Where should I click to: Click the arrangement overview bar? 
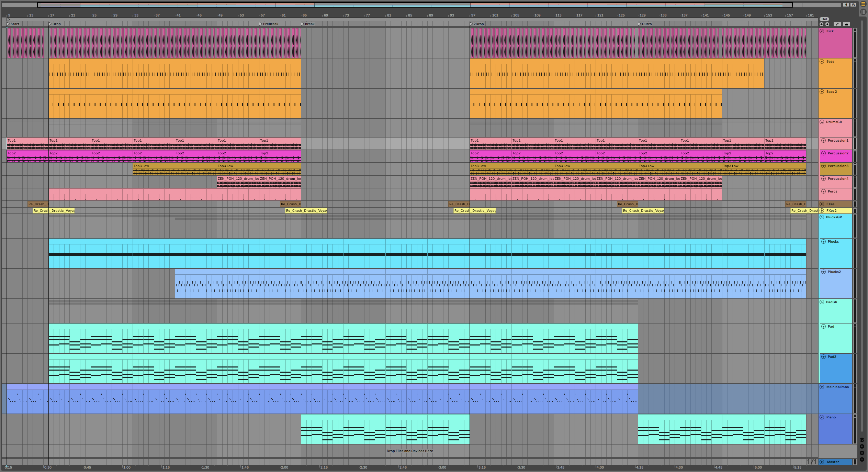click(x=412, y=5)
